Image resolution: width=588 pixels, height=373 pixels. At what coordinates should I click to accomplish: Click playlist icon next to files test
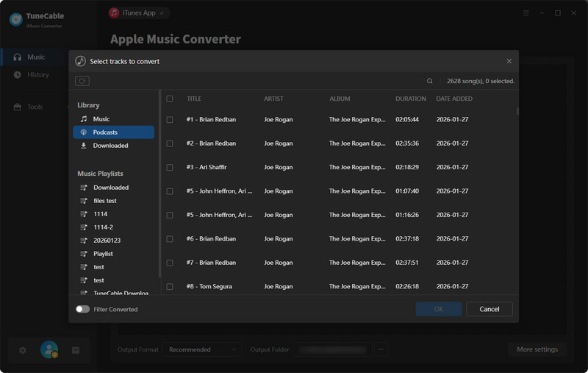[84, 201]
